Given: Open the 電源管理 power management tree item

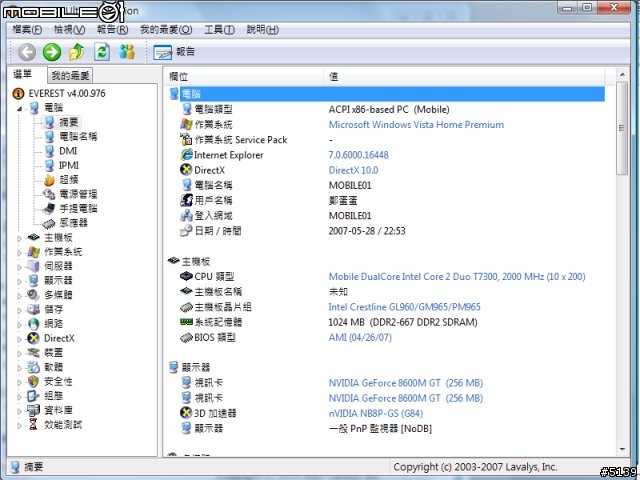Looking at the screenshot, I should click(x=78, y=194).
